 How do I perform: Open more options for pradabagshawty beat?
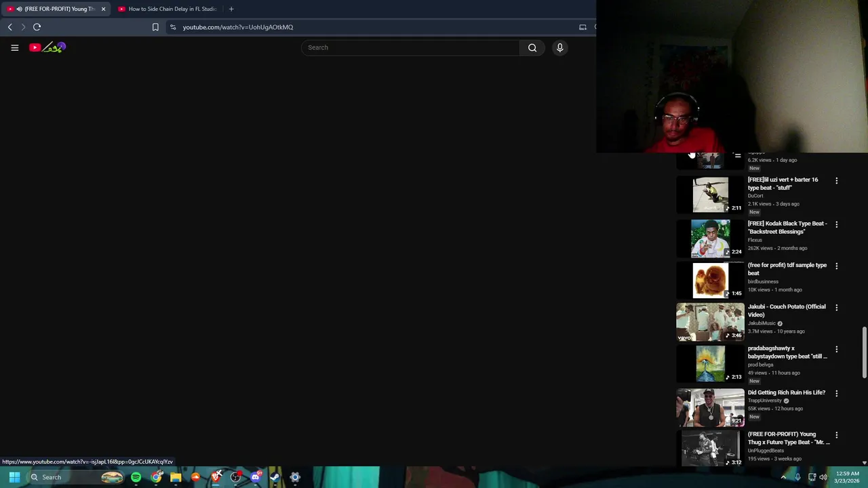(x=836, y=349)
